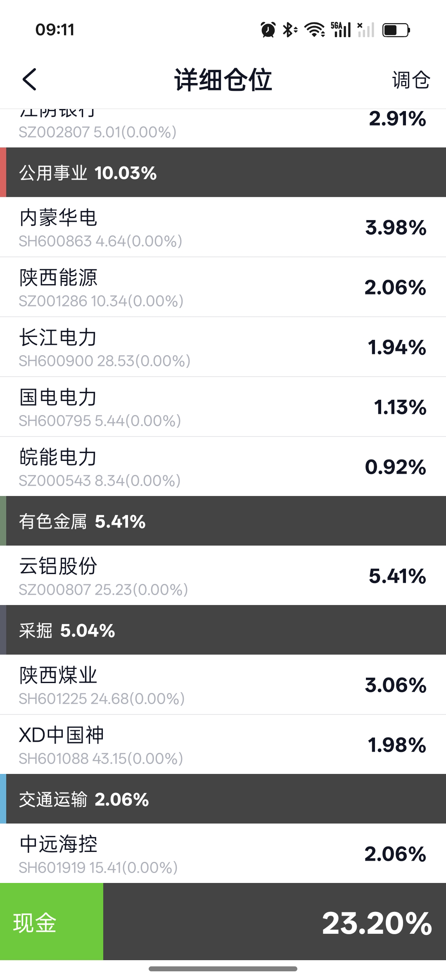Collapse the 有色金属 sector header
The height and width of the screenshot is (980, 446).
(x=223, y=521)
